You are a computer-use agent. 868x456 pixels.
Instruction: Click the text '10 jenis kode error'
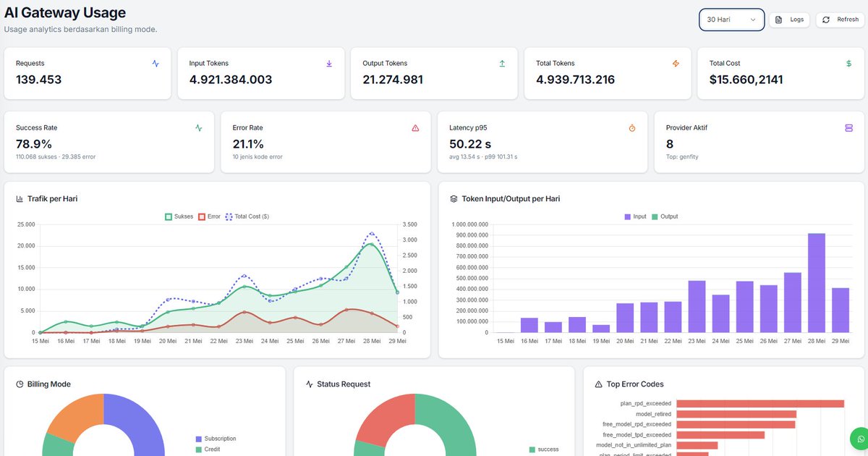pos(258,156)
